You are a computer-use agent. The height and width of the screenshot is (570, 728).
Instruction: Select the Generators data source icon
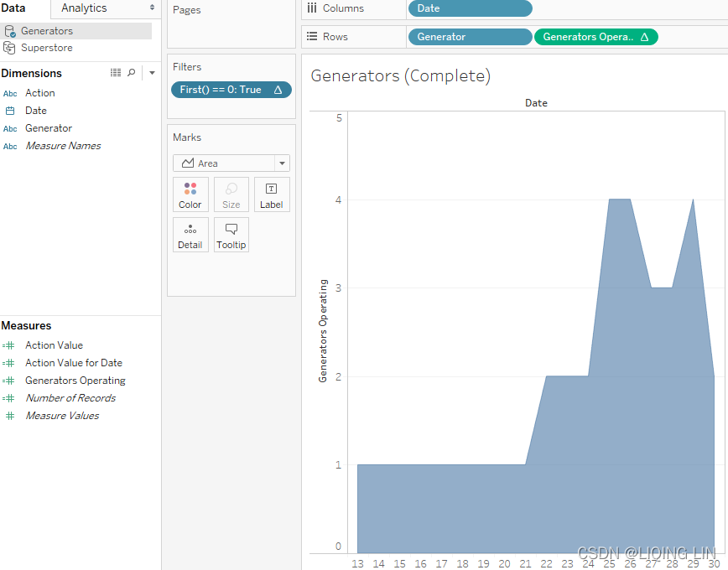[x=10, y=31]
